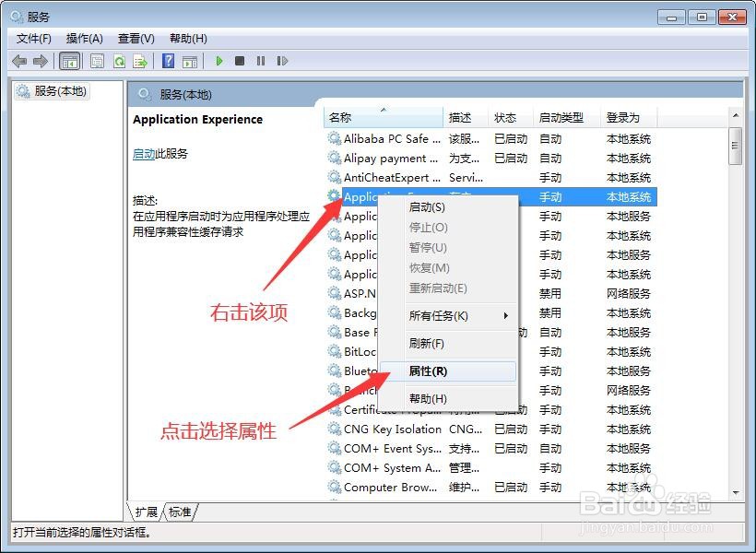The image size is (756, 553).
Task: Click the scroll down arrow on right scrollbar
Action: (x=735, y=490)
